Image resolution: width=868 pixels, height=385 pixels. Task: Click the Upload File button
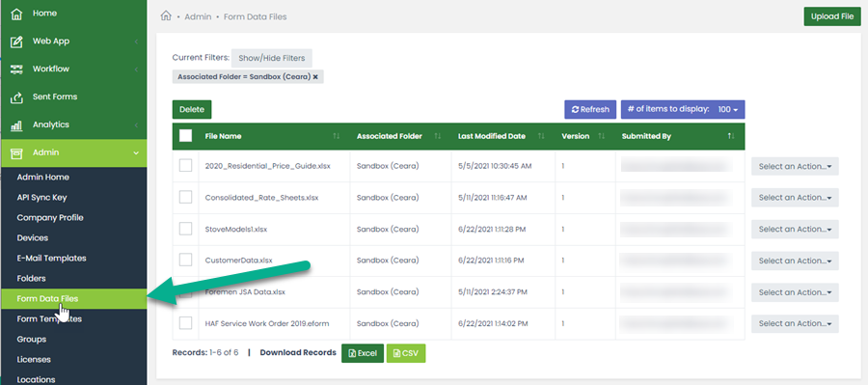[x=832, y=16]
